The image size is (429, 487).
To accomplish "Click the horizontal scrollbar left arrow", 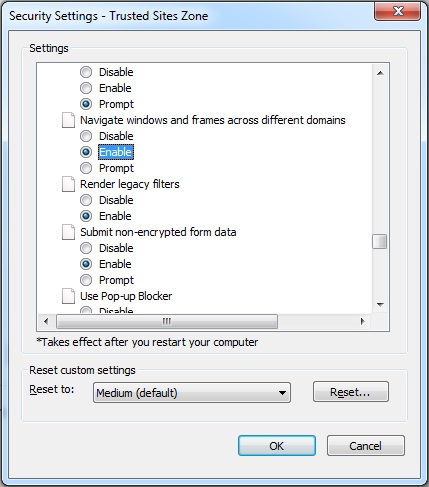I will (x=46, y=321).
